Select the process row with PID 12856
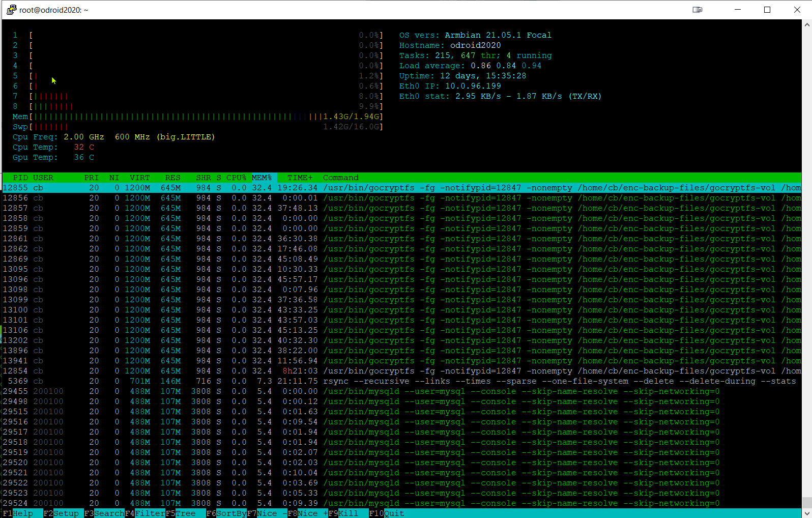The image size is (812, 518). (x=402, y=198)
